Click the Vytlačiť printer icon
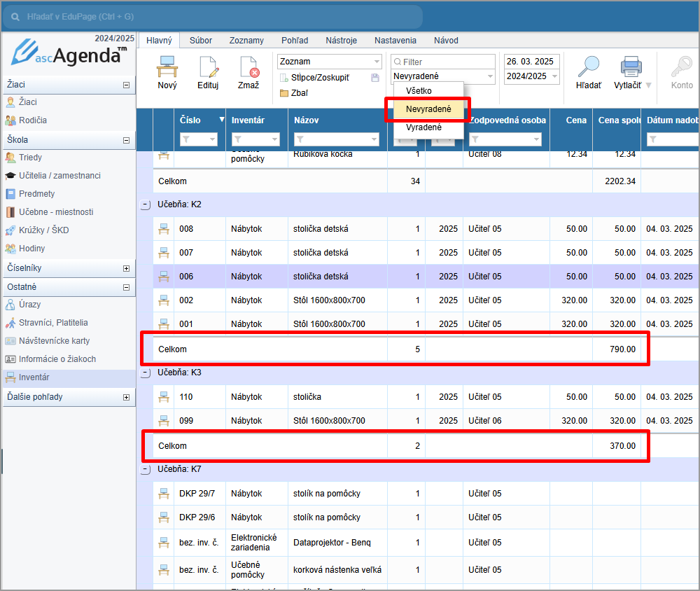 (631, 67)
